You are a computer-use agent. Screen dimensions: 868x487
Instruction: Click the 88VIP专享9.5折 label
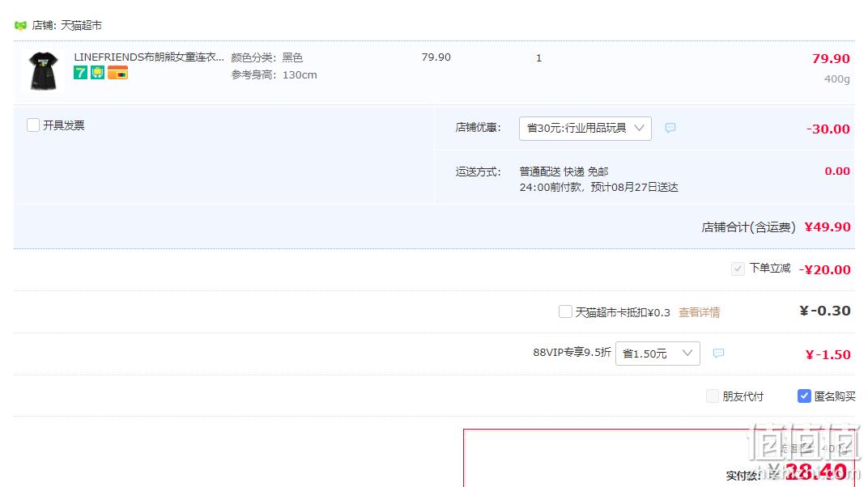tap(572, 352)
